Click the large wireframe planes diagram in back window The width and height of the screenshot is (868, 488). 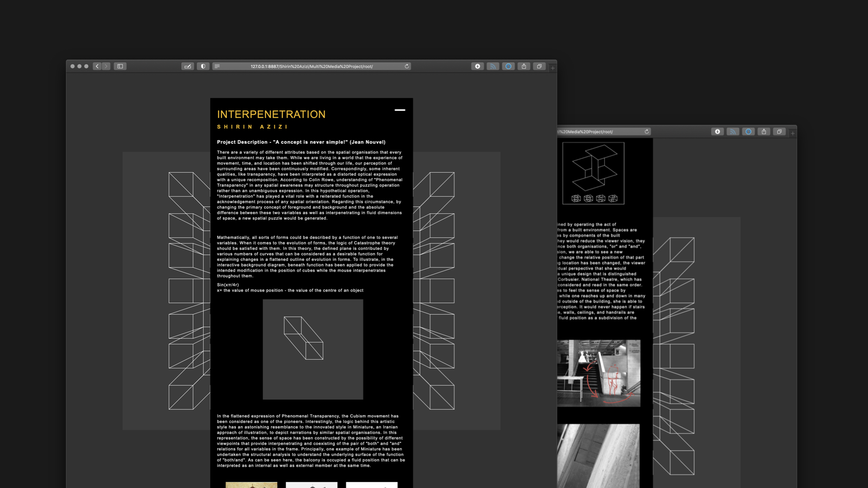pos(594,168)
